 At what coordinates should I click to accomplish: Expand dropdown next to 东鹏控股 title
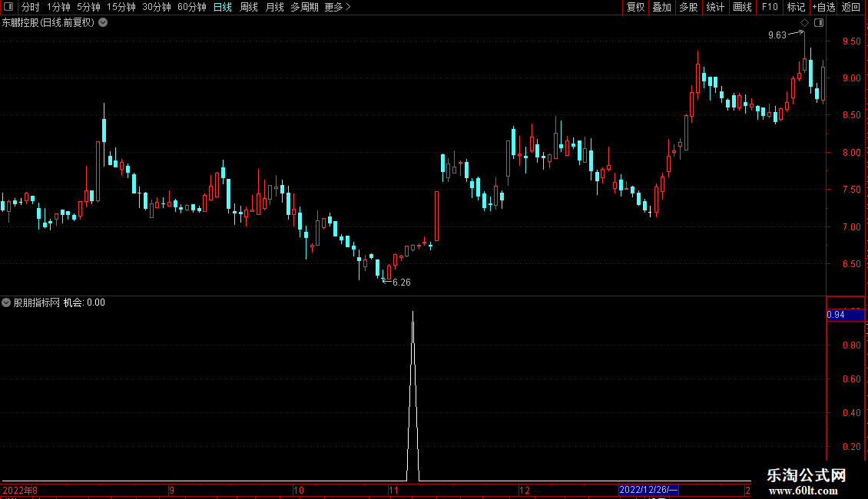(x=103, y=23)
